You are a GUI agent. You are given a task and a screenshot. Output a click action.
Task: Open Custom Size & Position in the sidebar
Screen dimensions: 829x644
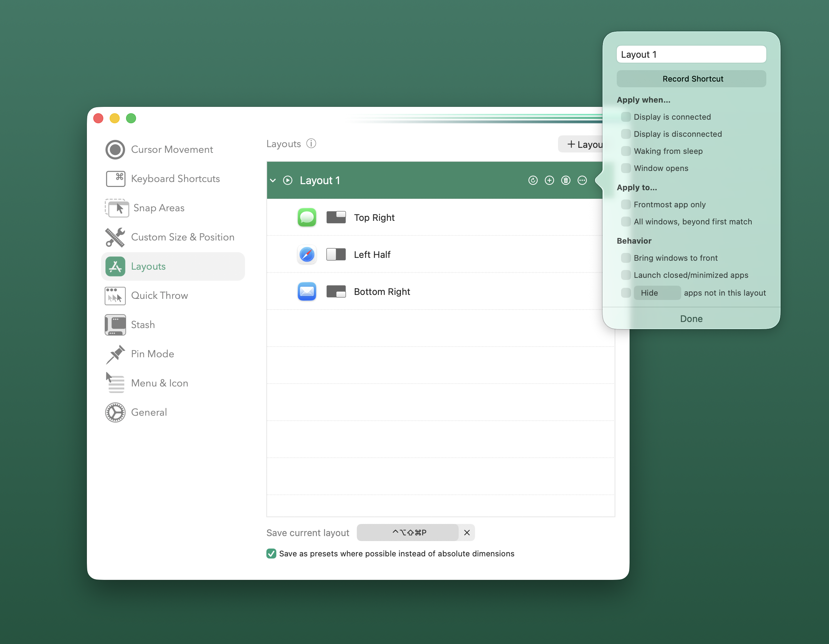tap(173, 237)
